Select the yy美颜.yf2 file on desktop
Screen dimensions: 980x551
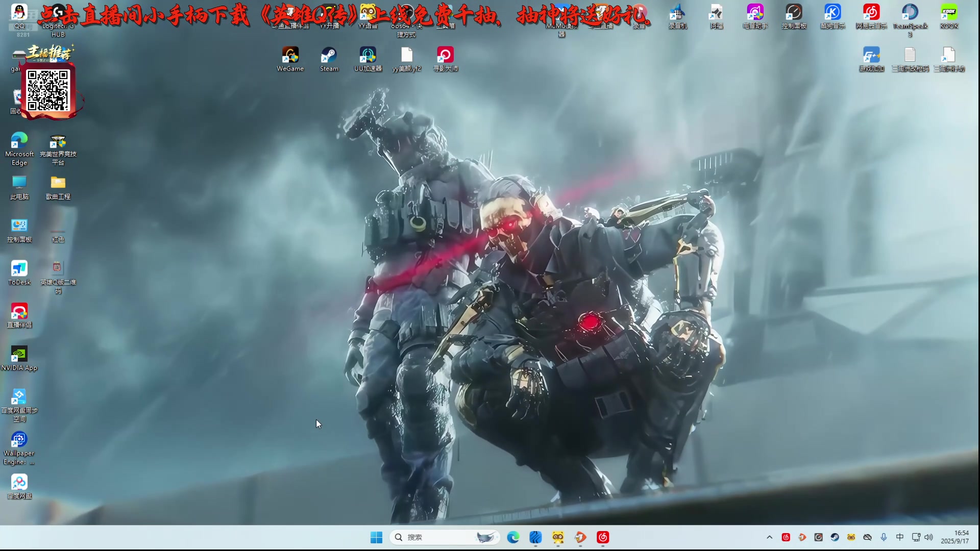(406, 59)
